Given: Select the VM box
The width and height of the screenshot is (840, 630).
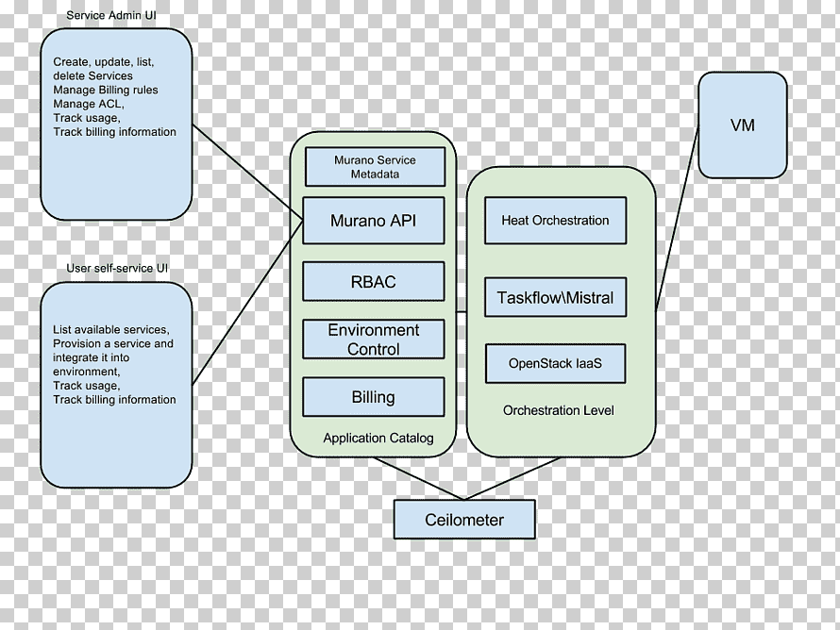Looking at the screenshot, I should coord(743,125).
